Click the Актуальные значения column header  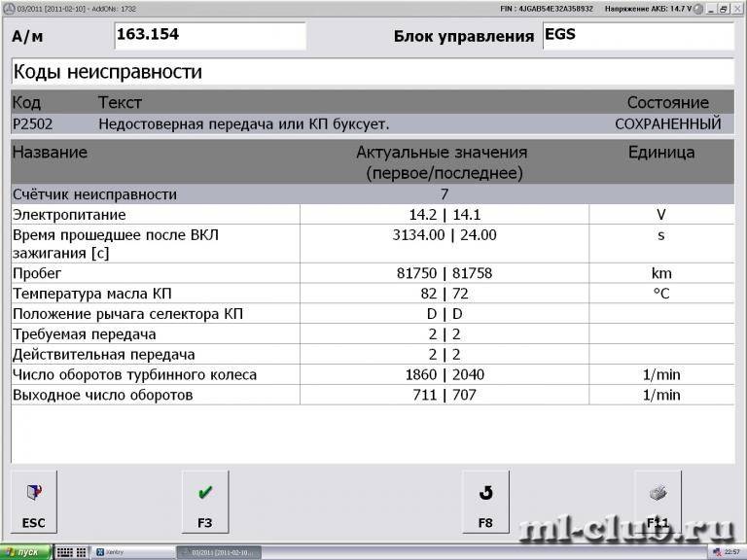coord(443,162)
